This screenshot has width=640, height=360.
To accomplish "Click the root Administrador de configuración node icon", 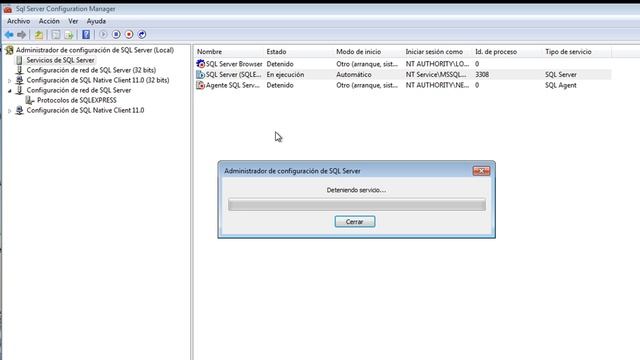I will click(9, 50).
